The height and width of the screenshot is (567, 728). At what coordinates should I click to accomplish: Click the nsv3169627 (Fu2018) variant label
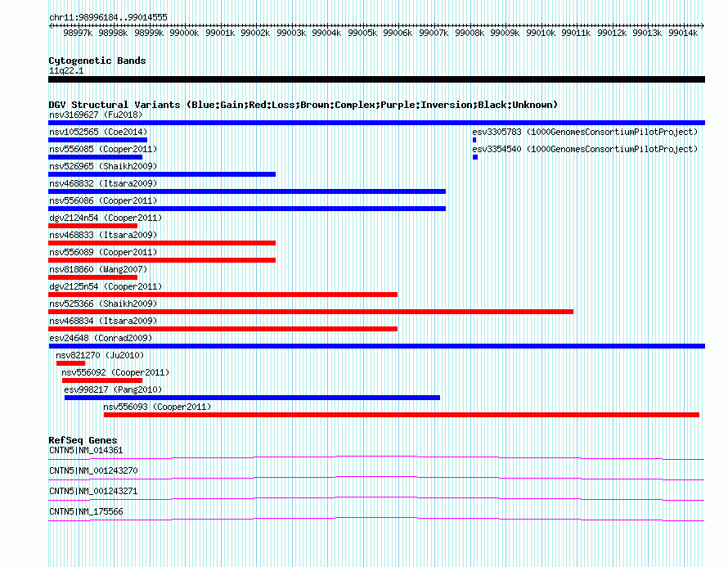pos(96,115)
